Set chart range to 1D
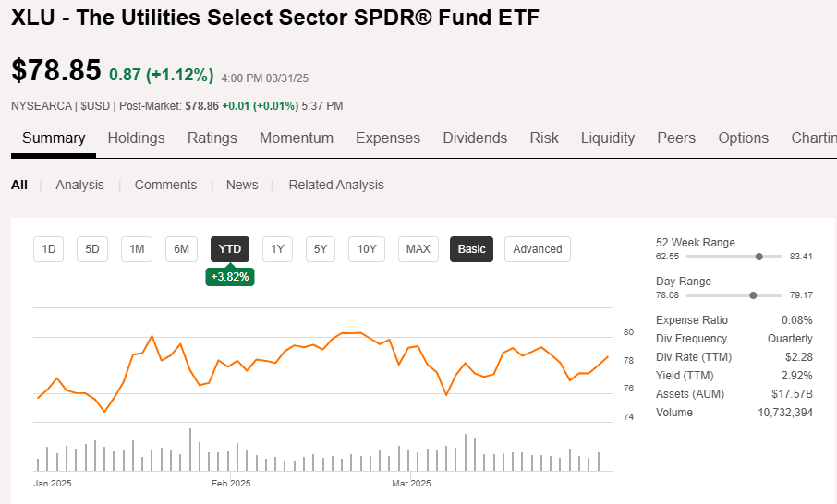The height and width of the screenshot is (504, 837). pos(49,249)
